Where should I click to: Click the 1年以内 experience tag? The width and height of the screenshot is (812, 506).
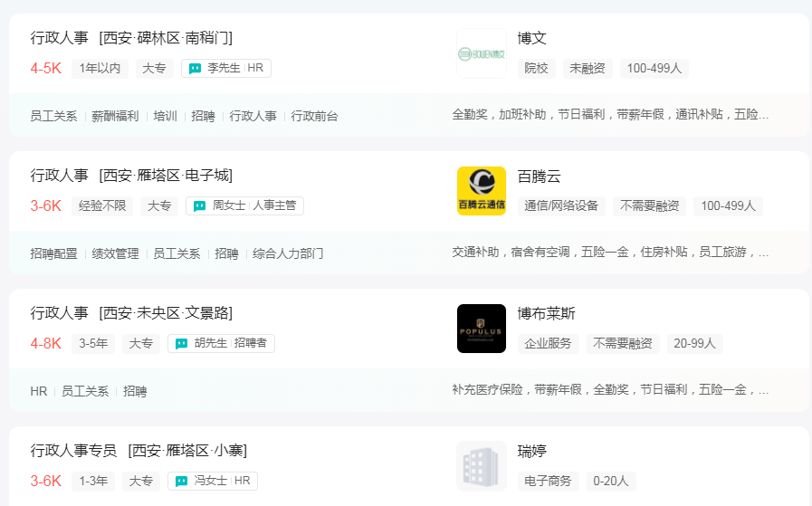click(x=100, y=69)
